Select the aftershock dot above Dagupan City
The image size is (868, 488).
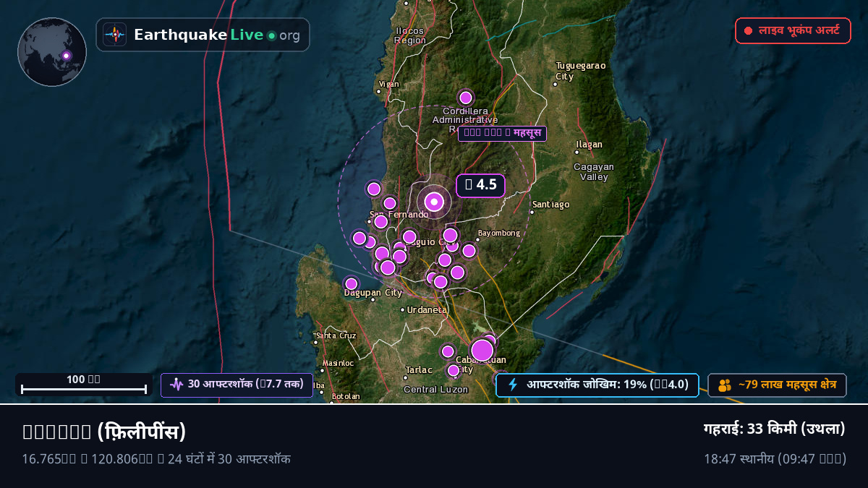point(352,284)
